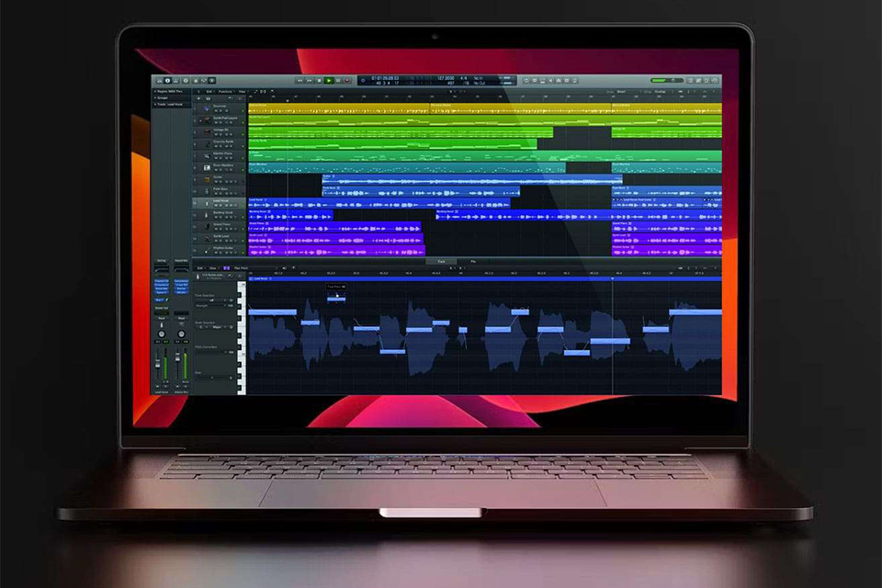Click the Grand Piano track icon
The height and width of the screenshot is (588, 882).
pos(207,226)
